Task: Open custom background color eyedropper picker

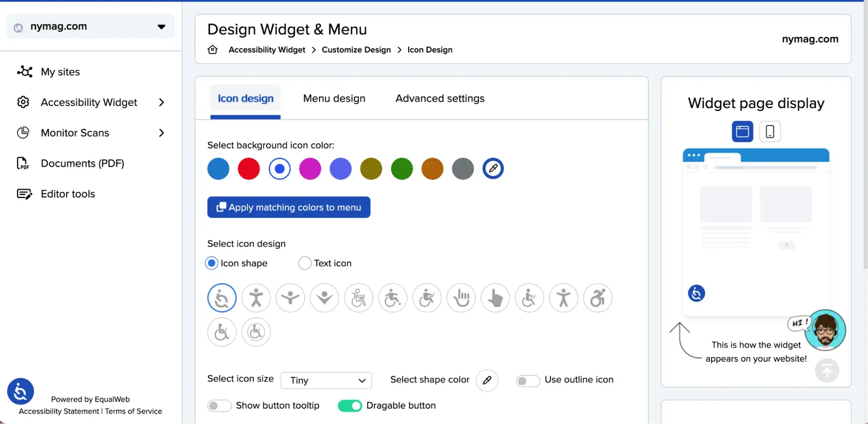Action: 493,169
